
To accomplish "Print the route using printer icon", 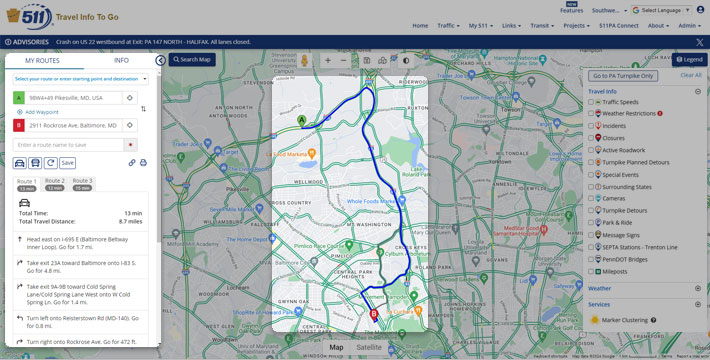I will [143, 163].
